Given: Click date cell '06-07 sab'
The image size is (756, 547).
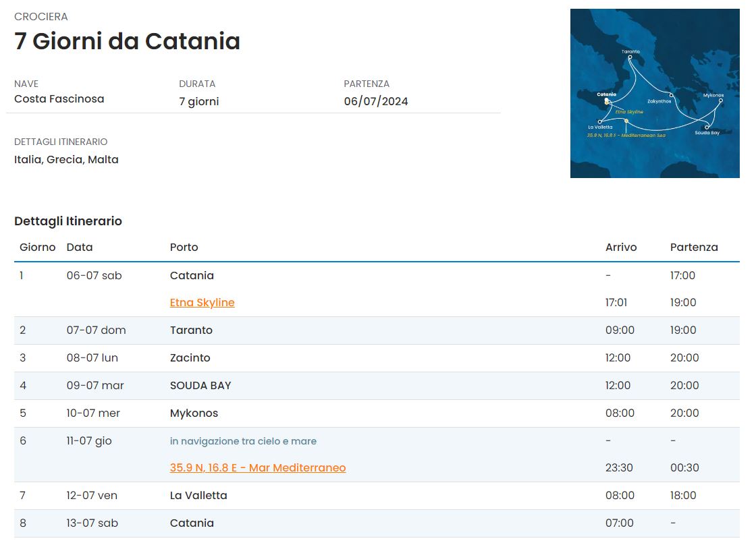Looking at the screenshot, I should click(94, 276).
